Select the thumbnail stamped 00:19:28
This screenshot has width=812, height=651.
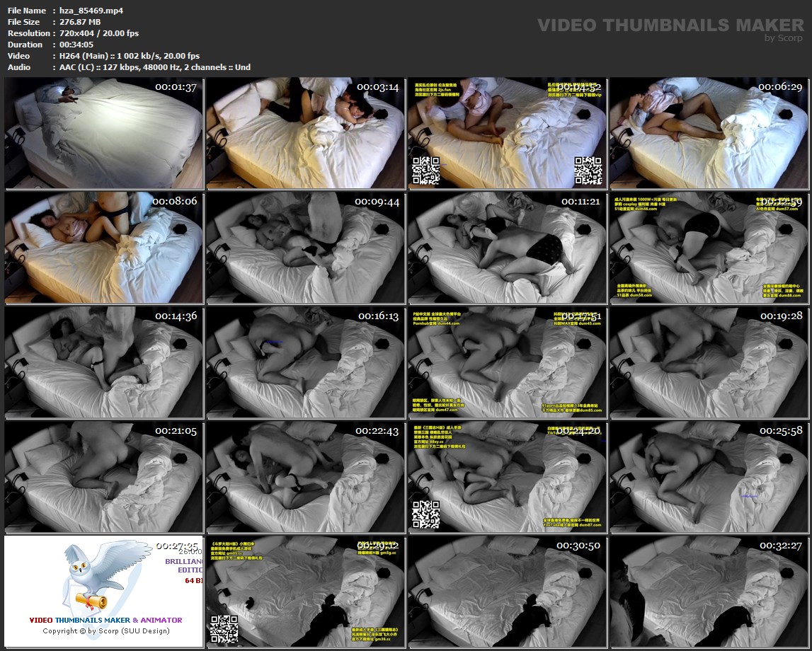click(709, 362)
